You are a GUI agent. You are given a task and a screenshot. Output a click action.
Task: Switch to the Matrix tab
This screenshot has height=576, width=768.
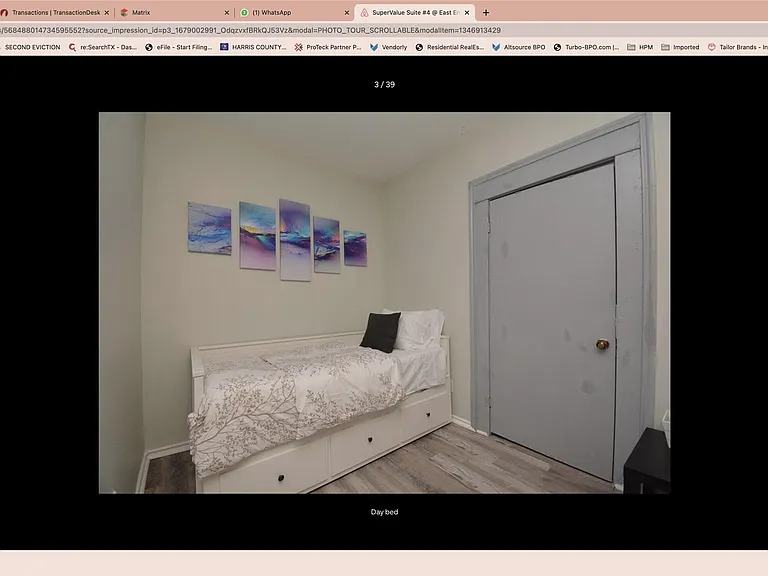175,12
